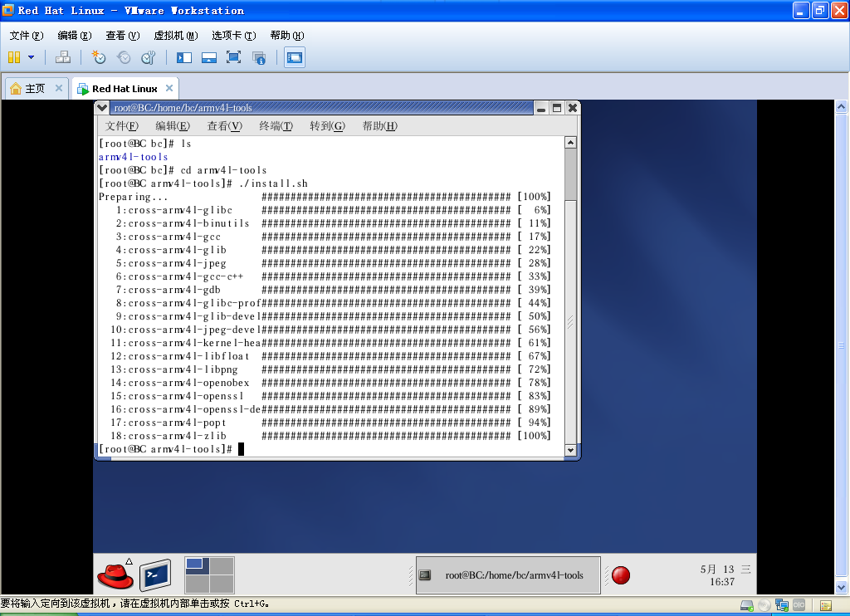Screen dimensions: 850x616
Task: Maximize the terminal window
Action: 557,108
